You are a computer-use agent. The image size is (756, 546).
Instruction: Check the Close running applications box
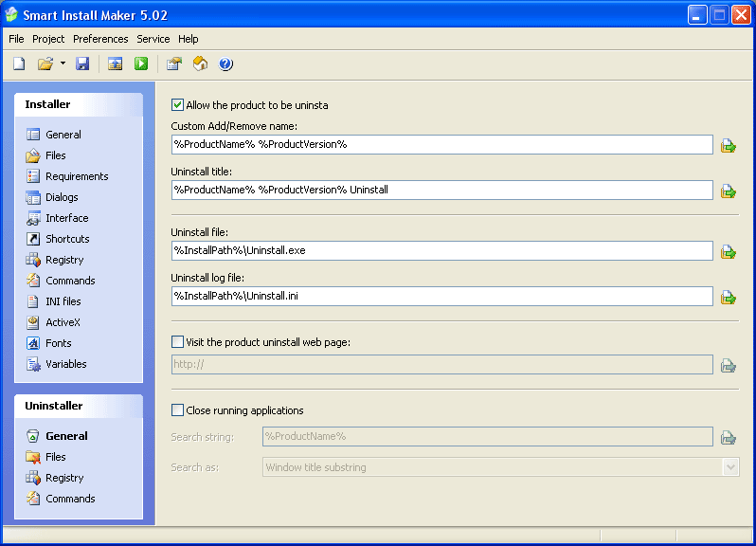[x=177, y=410]
